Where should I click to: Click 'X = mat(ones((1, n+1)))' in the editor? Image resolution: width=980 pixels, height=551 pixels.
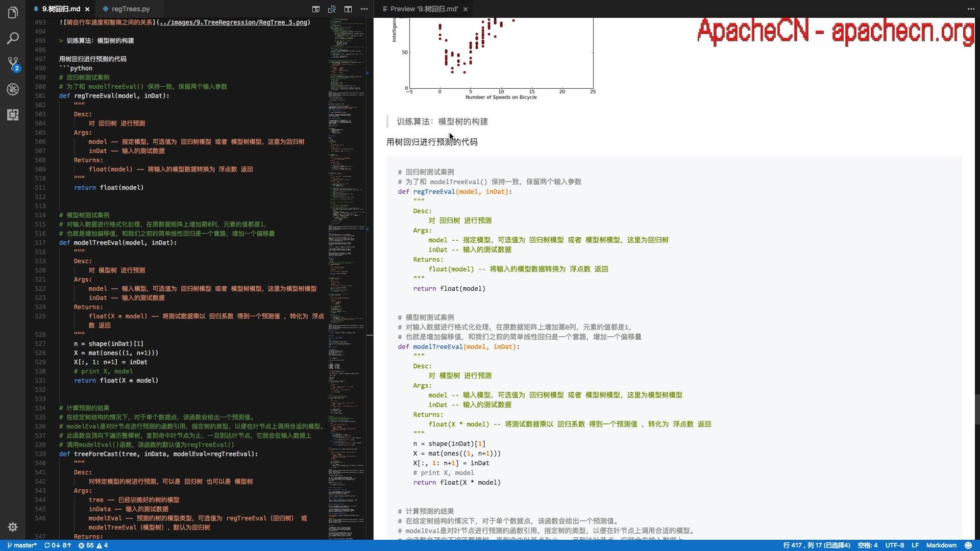tap(116, 353)
